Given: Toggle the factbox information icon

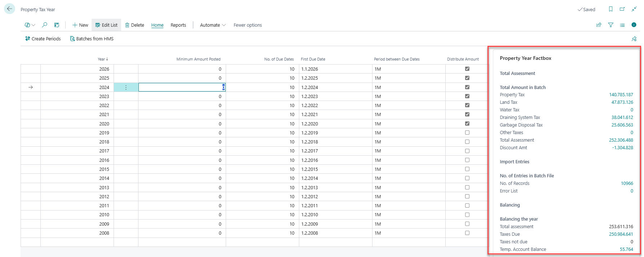Looking at the screenshot, I should point(634,25).
